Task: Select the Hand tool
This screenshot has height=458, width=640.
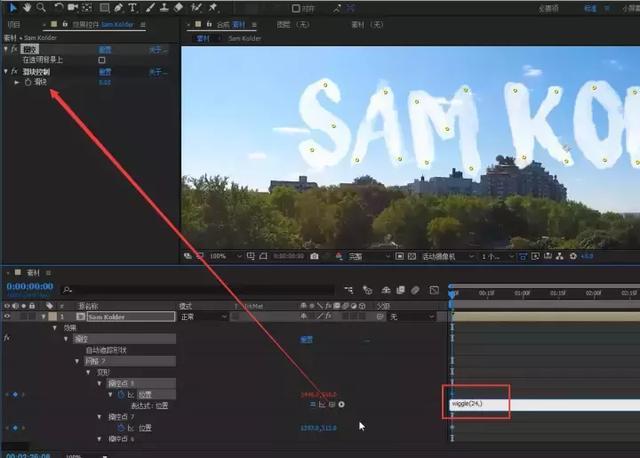Action: [25, 7]
